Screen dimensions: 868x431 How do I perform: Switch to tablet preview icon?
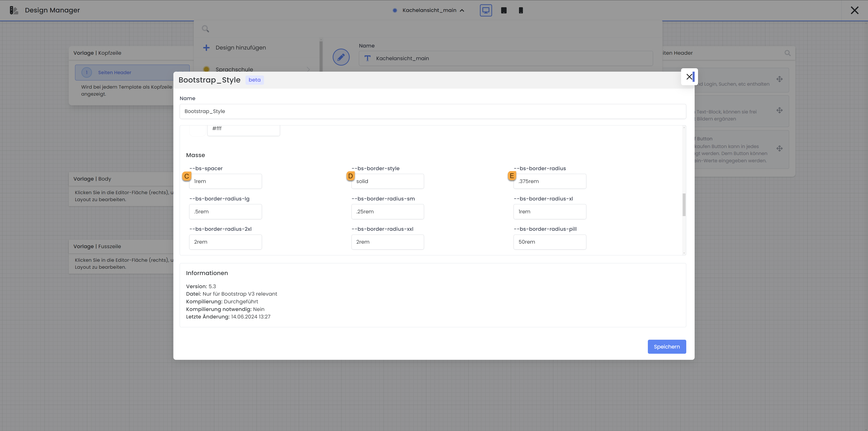tap(504, 10)
